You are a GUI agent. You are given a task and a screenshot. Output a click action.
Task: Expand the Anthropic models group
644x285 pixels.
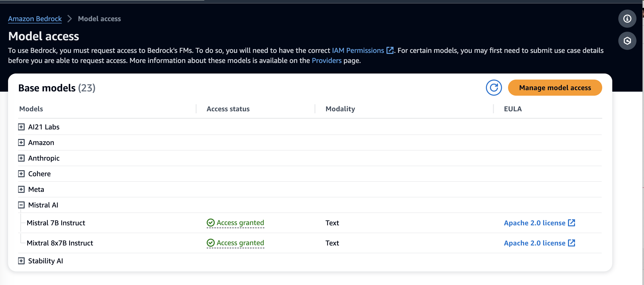click(x=21, y=158)
